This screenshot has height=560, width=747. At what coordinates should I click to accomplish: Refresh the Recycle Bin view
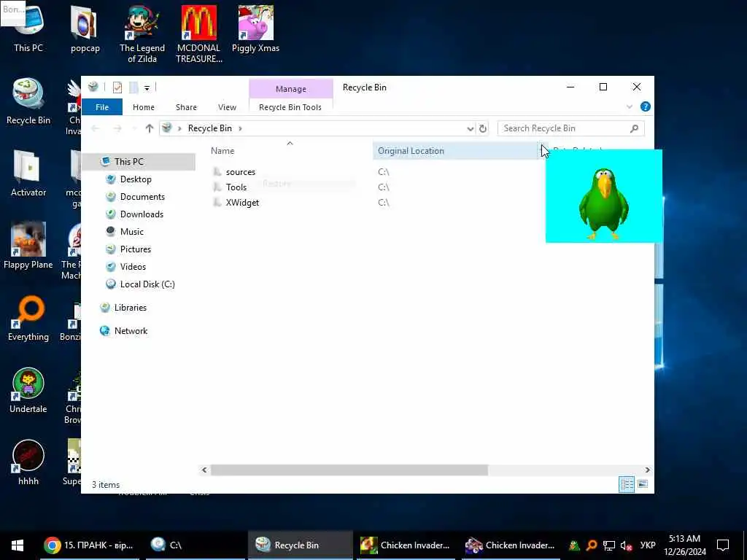click(483, 128)
